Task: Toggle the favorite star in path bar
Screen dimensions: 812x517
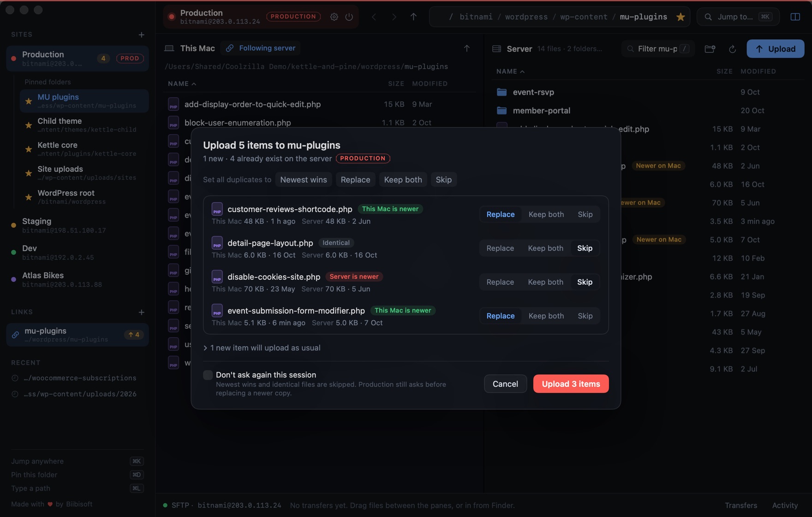Action: [681, 17]
